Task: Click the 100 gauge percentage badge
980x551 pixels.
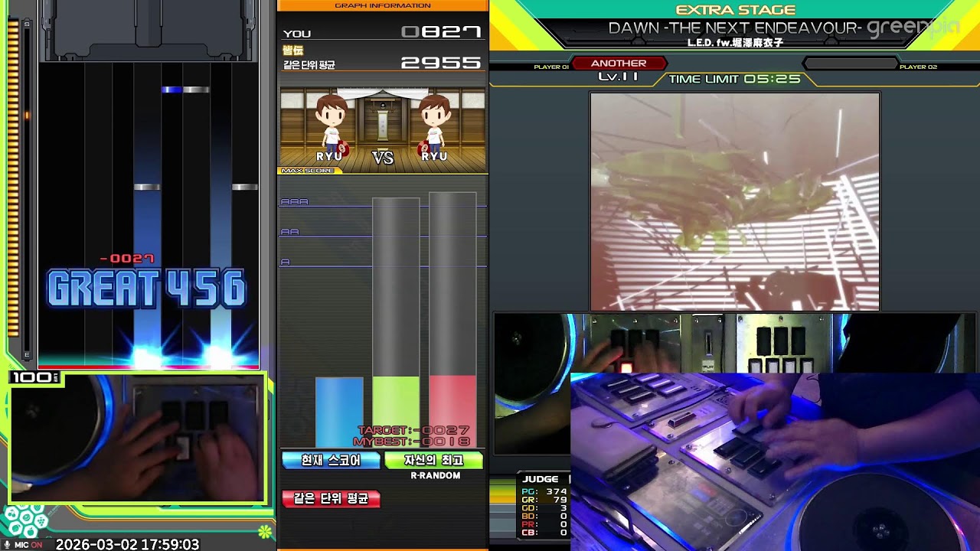Action: tap(33, 377)
